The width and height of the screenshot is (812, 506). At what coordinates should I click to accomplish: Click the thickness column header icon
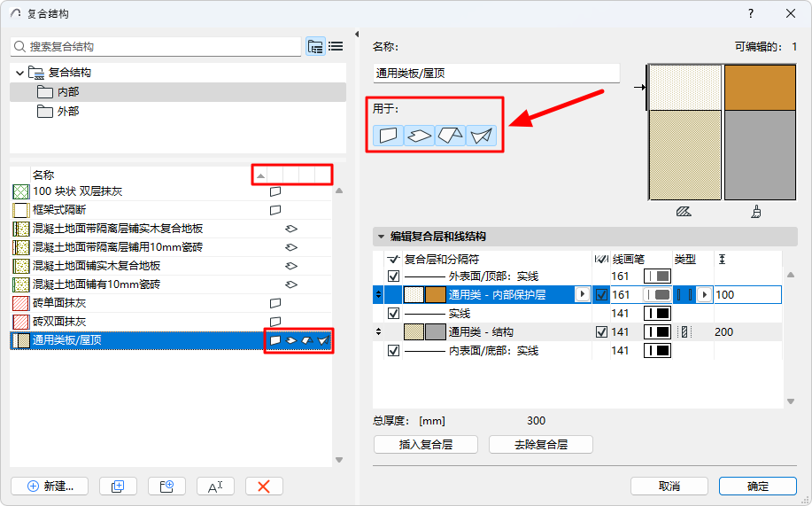[722, 260]
